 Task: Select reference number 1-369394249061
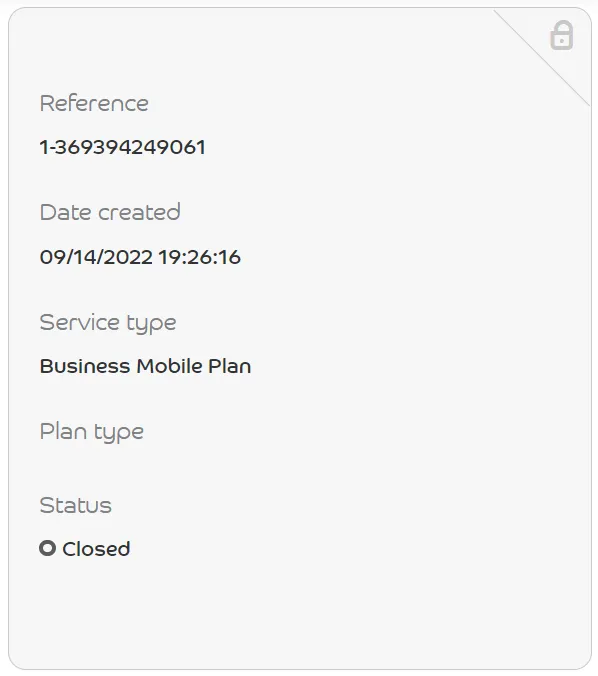click(122, 147)
